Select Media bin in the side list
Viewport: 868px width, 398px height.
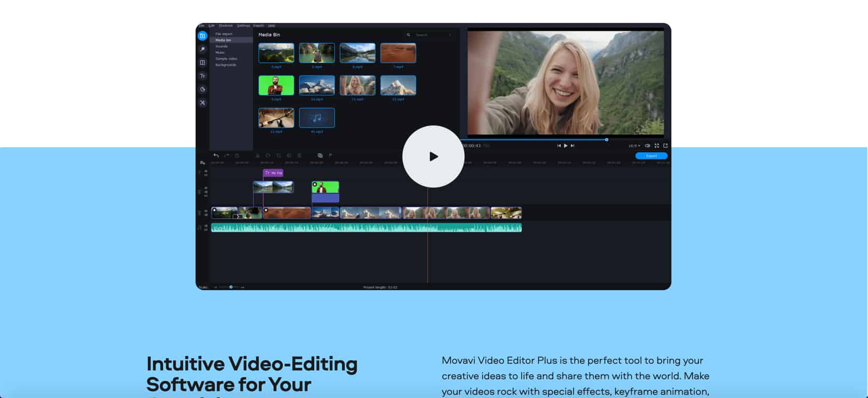click(231, 40)
